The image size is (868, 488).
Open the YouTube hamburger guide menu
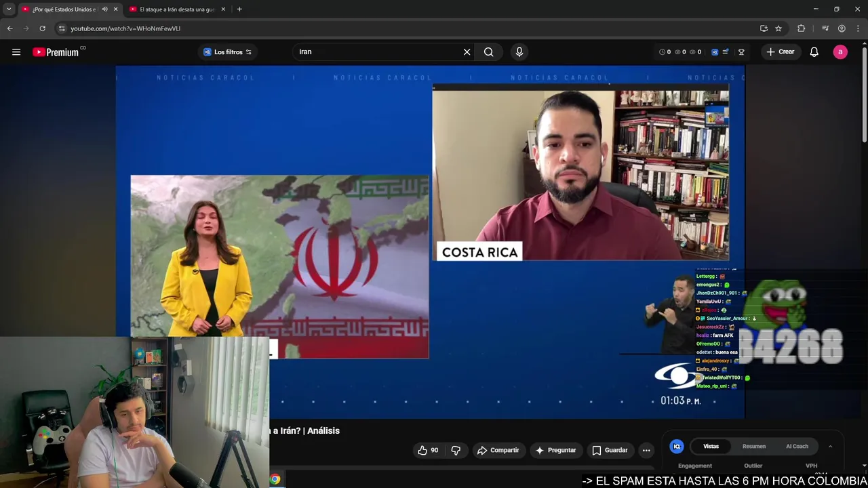point(16,52)
